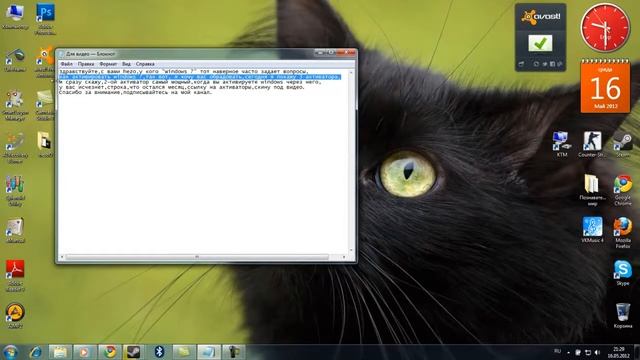Select the Google Chrome desktop shortcut

coord(623,190)
